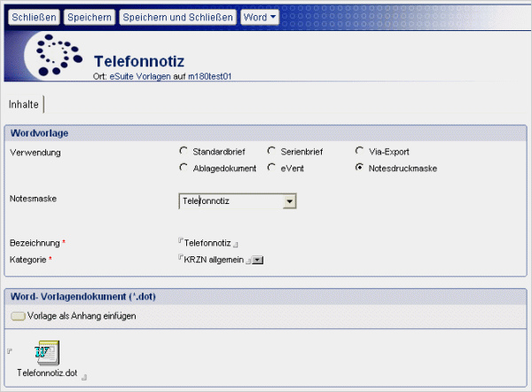Switch to the Inhalte tab

point(23,104)
